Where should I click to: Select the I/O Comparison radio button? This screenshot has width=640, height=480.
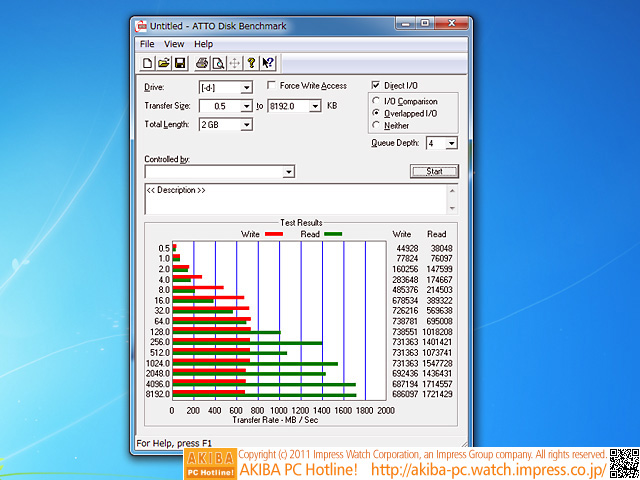tap(376, 101)
